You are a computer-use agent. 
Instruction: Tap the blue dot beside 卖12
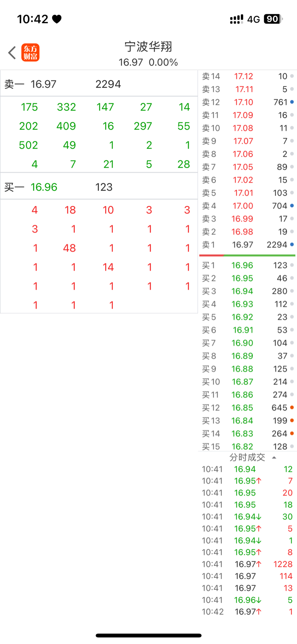pos(292,102)
